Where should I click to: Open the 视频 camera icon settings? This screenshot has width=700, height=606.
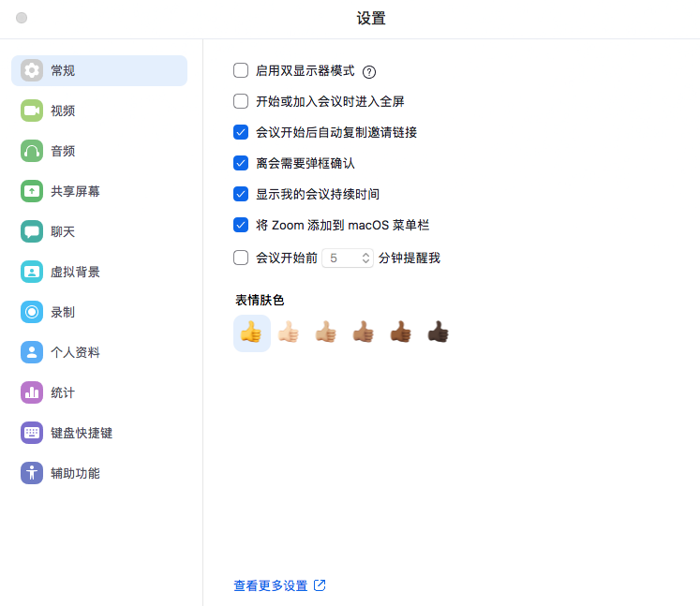[32, 111]
